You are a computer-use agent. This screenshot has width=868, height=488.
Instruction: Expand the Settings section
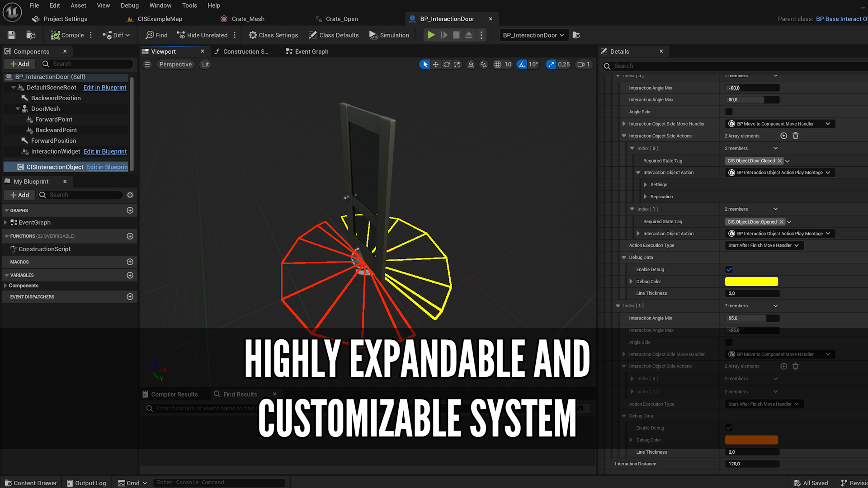[x=645, y=185]
